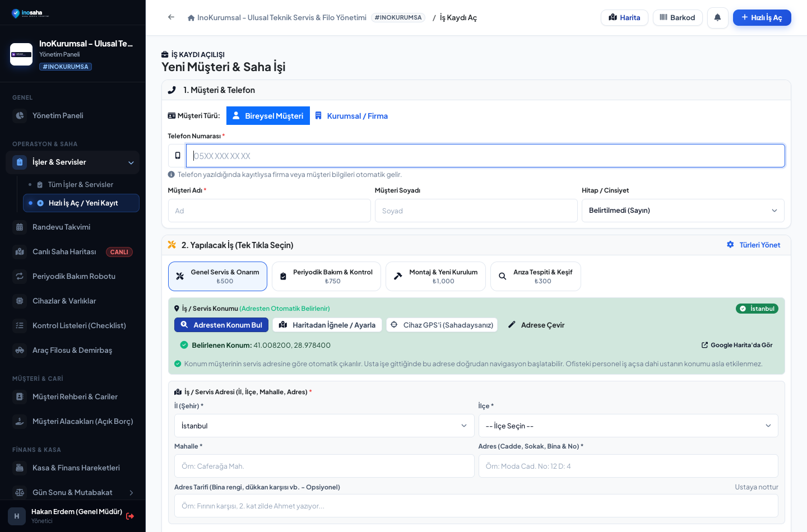Click the Araç Filosu & Demirbaş car icon
The height and width of the screenshot is (532, 807).
click(x=20, y=350)
